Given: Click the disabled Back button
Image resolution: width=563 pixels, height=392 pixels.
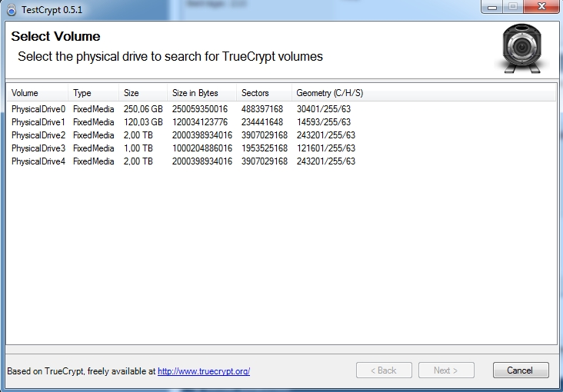Looking at the screenshot, I should coord(384,370).
